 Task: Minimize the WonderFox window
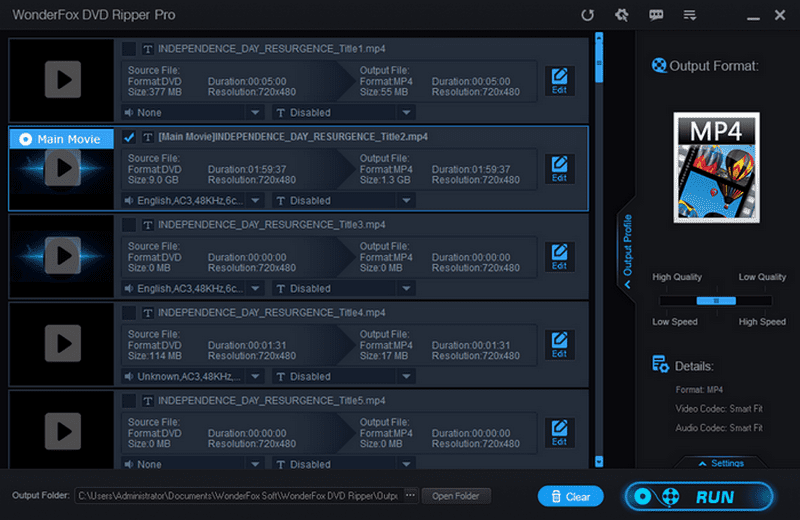click(x=753, y=16)
